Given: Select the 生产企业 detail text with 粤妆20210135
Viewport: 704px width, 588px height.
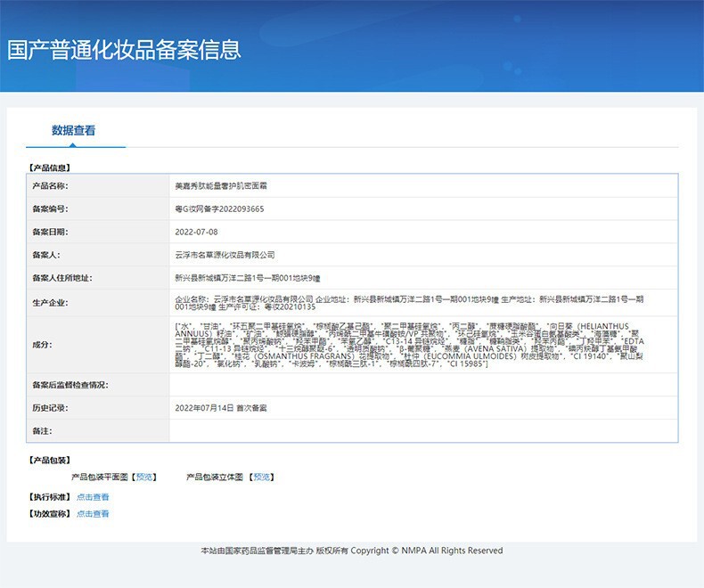Looking at the screenshot, I should click(x=409, y=303).
